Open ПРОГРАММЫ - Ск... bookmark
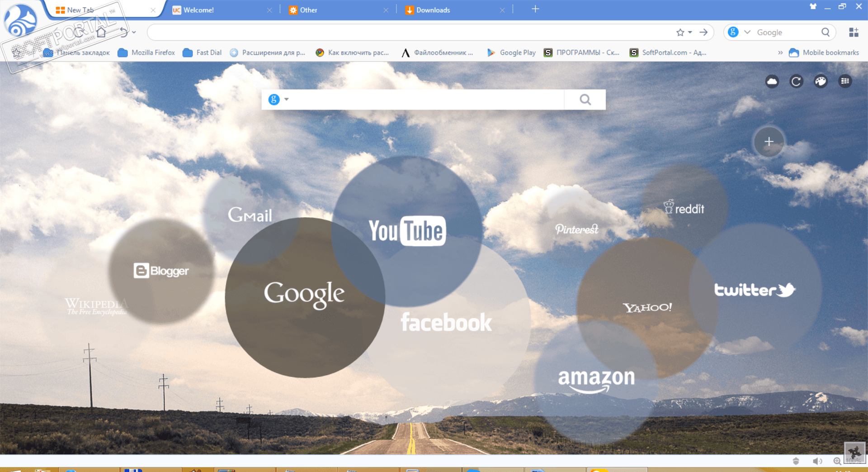868x472 pixels. click(x=581, y=52)
